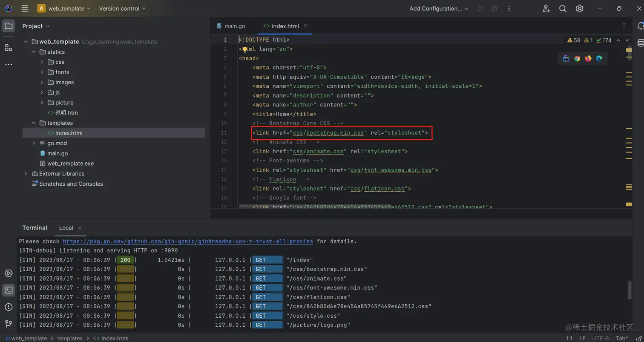Click the Tab* indent indicator
Screen dimensions: 644x342
pyautogui.click(x=622, y=339)
